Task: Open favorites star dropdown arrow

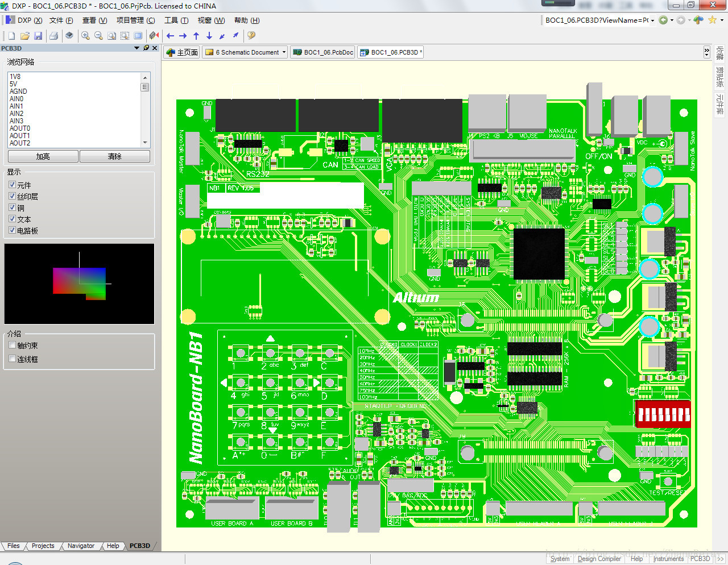Action: 722,20
